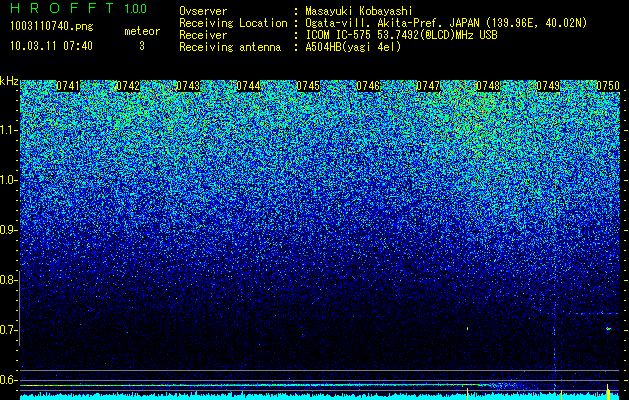Click the 0750 time marker
This screenshot has height=400, width=629.
pyautogui.click(x=608, y=86)
